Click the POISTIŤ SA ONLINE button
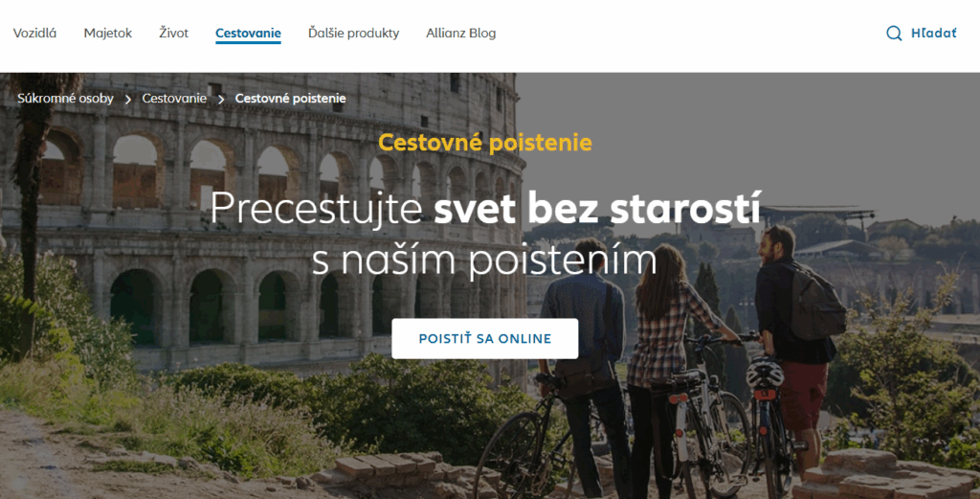This screenshot has width=980, height=499. coord(485,338)
